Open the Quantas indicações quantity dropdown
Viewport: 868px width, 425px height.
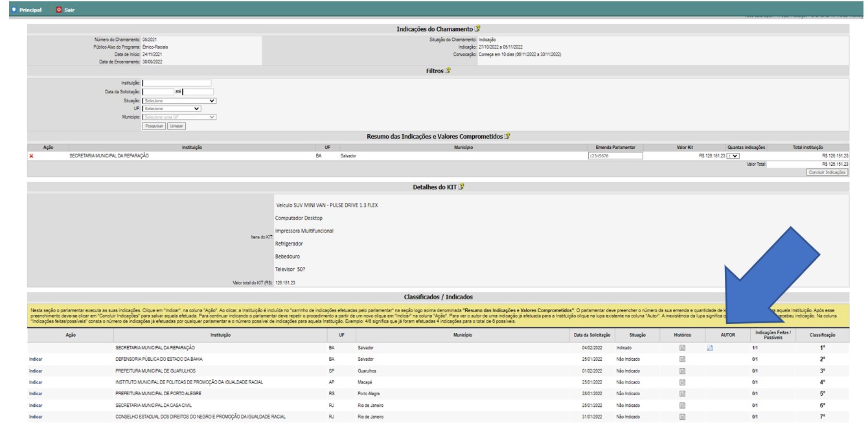[732, 156]
